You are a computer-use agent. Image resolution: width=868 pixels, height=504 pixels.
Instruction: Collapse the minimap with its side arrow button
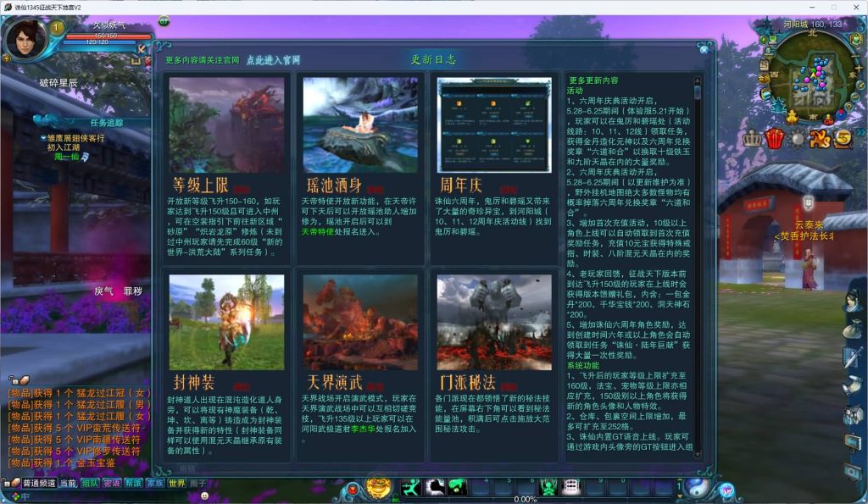pos(861,85)
